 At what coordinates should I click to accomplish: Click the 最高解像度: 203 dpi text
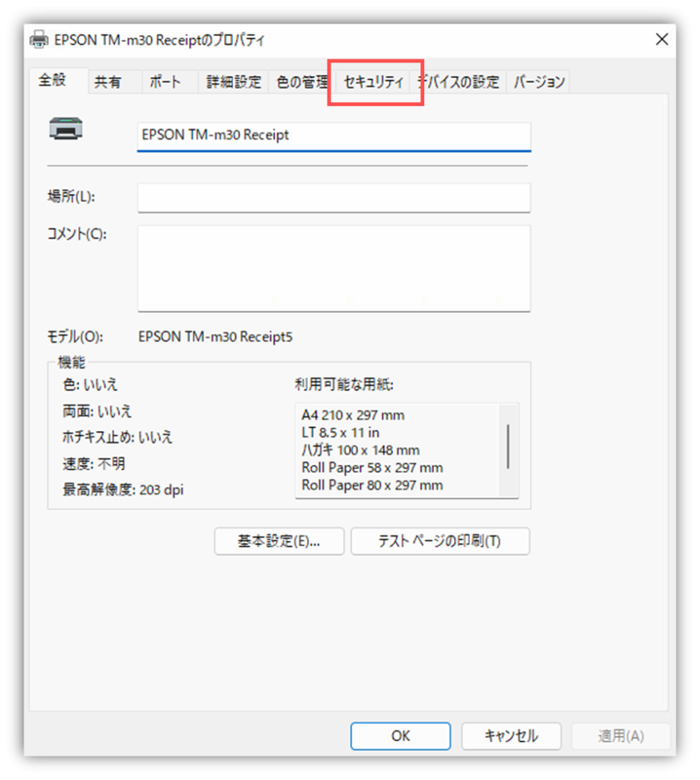(x=123, y=490)
